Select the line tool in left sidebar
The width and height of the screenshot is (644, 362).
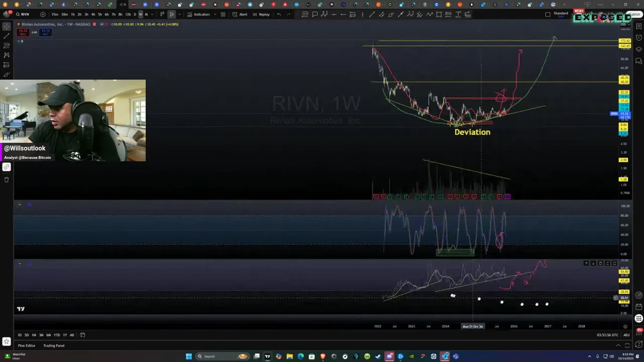tap(7, 35)
